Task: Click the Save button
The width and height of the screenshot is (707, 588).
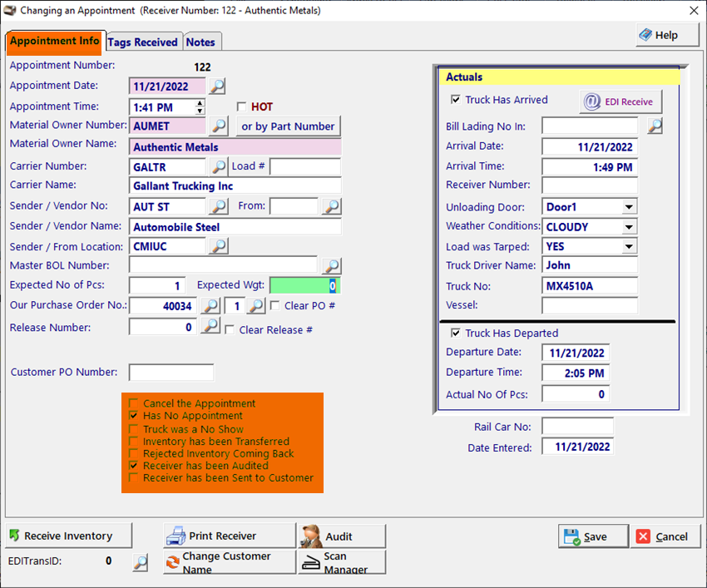Action: (x=592, y=536)
